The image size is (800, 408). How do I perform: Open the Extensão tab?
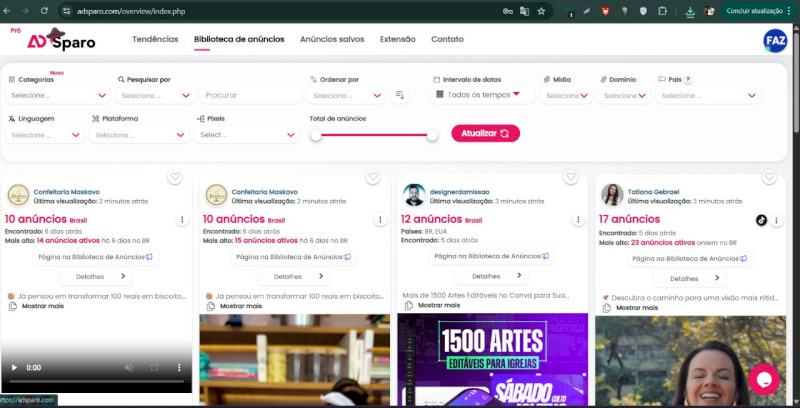397,39
